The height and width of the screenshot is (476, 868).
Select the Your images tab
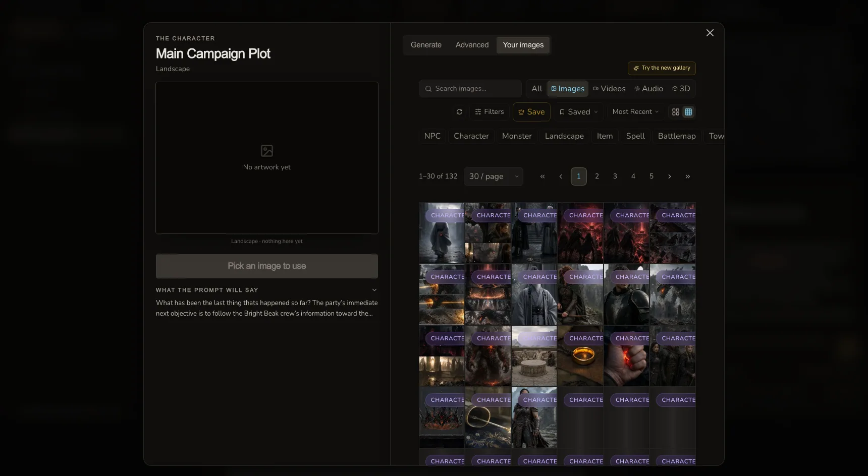pyautogui.click(x=523, y=45)
